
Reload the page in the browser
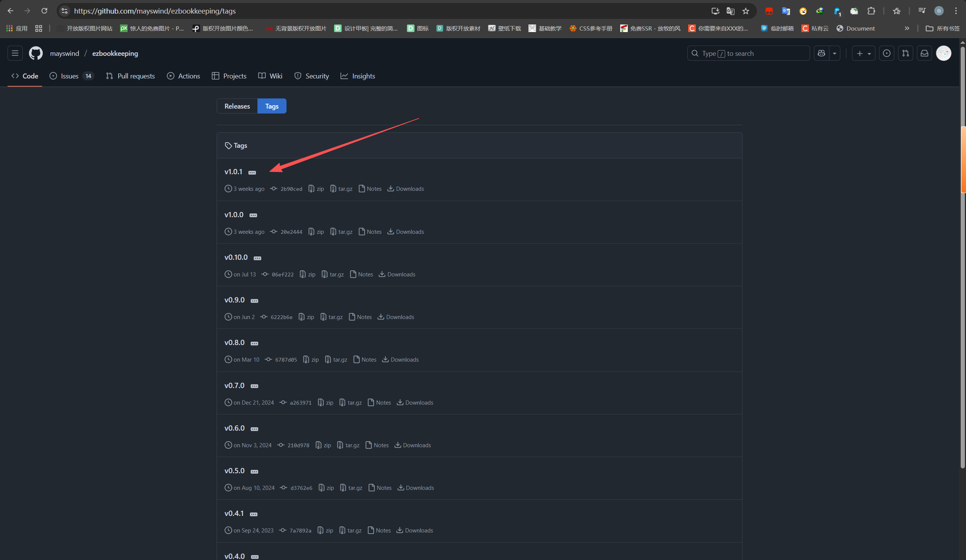click(45, 11)
